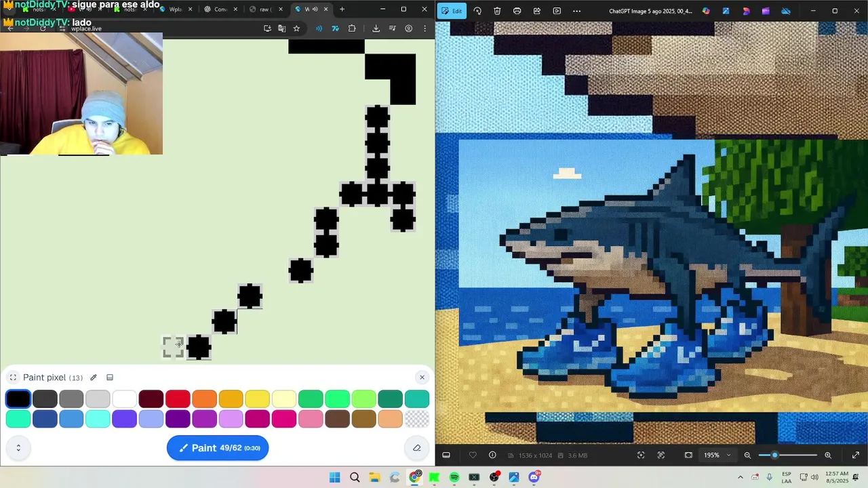Open Clipchamp icon in Photos title bar
This screenshot has height=488, width=868.
pos(766,11)
